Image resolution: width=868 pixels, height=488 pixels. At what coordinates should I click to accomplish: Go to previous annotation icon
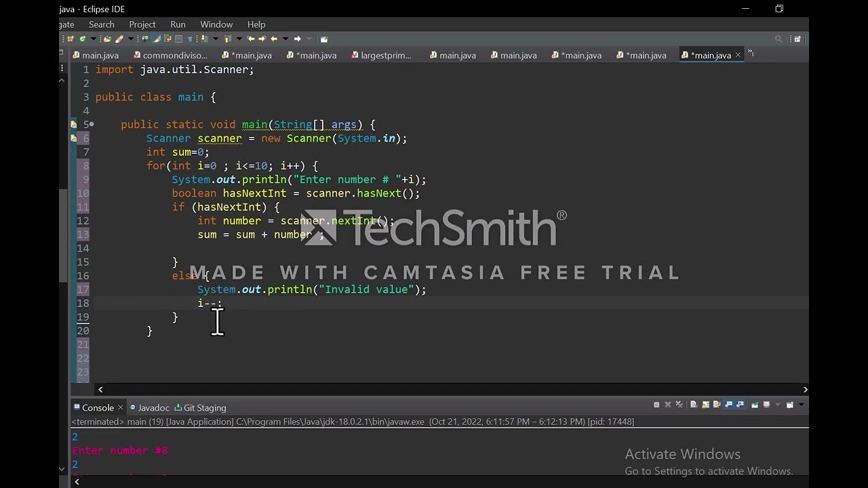click(x=227, y=39)
